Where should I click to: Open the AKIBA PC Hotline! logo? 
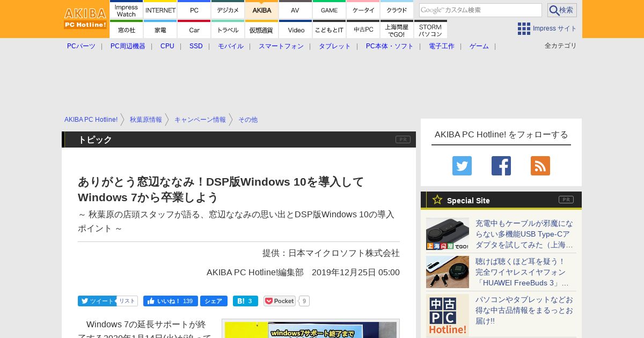click(86, 18)
